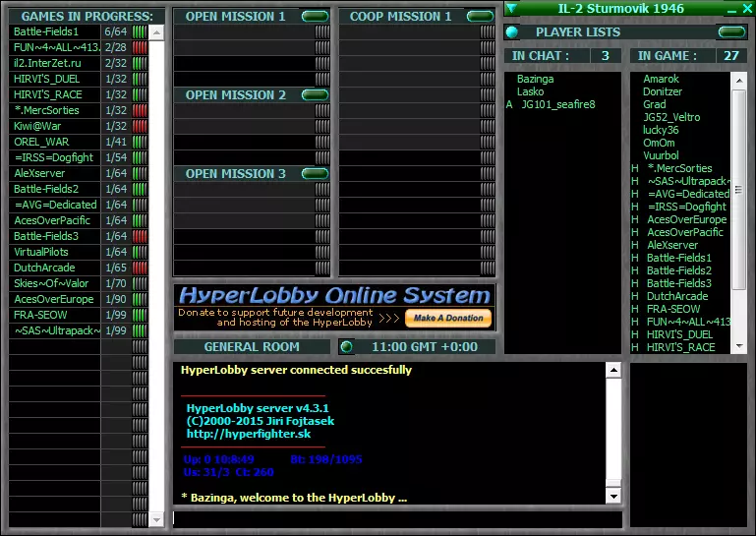Select the Battle-Fields1 game row
Viewport: 756px width, 536px height.
(78, 31)
